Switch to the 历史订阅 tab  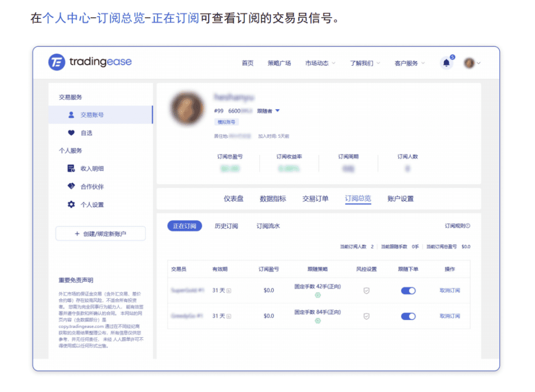point(226,226)
